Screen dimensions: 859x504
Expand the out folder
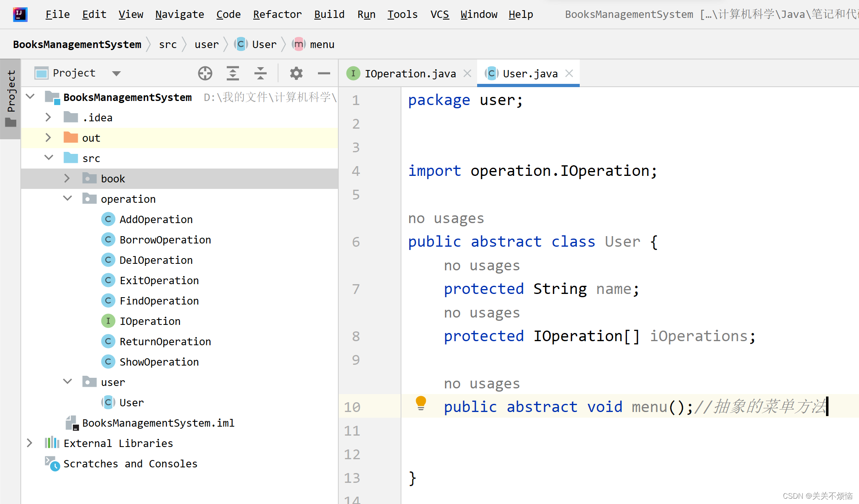(48, 138)
